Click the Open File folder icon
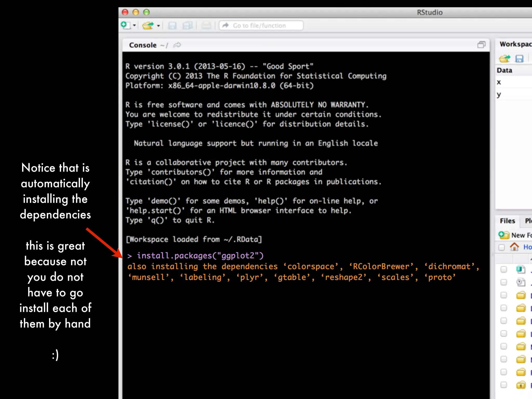532x399 pixels. 148,25
